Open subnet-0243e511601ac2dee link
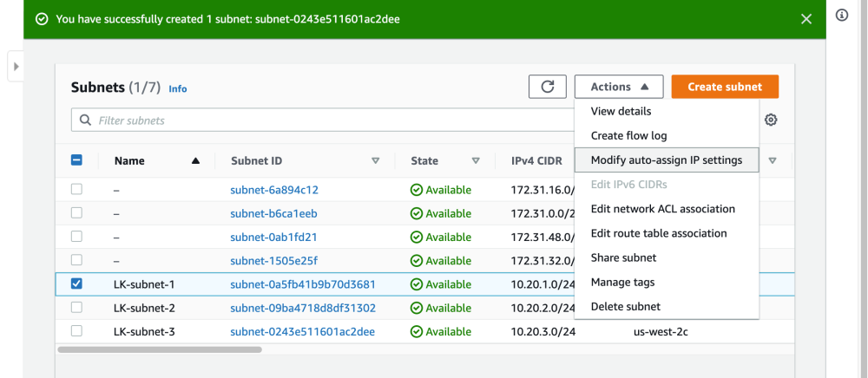The height and width of the screenshot is (378, 868). coord(302,331)
